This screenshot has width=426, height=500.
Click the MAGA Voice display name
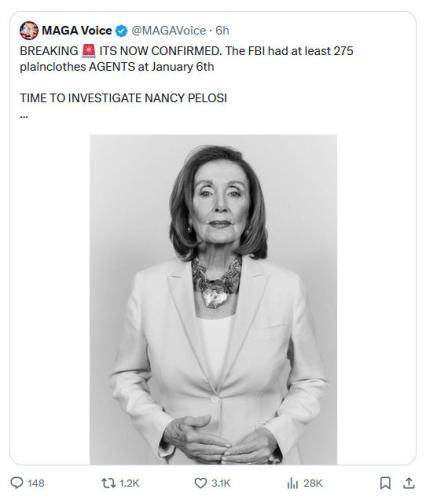point(77,31)
